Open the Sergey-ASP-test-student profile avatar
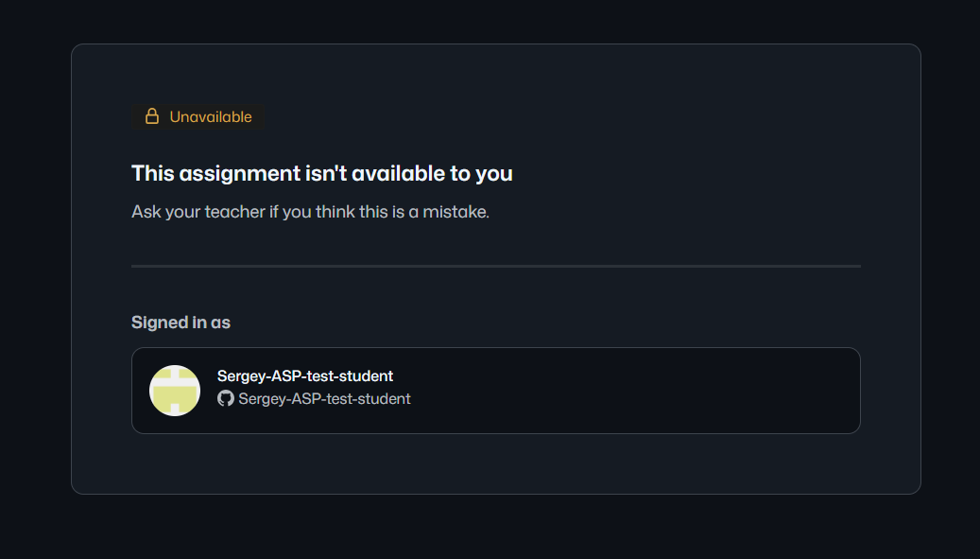Image resolution: width=980 pixels, height=559 pixels. (x=175, y=391)
